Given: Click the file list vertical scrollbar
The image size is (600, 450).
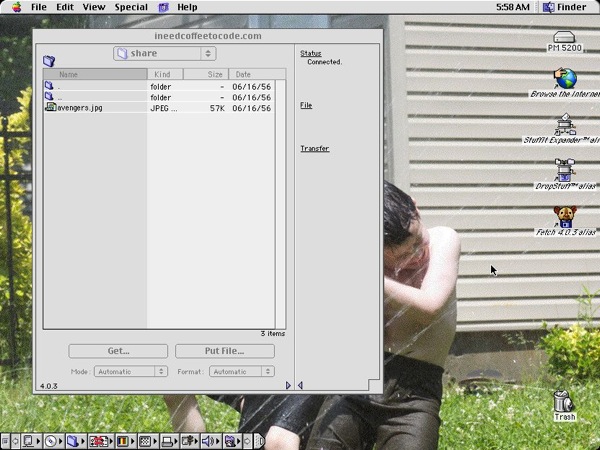Looking at the screenshot, I should click(280, 204).
